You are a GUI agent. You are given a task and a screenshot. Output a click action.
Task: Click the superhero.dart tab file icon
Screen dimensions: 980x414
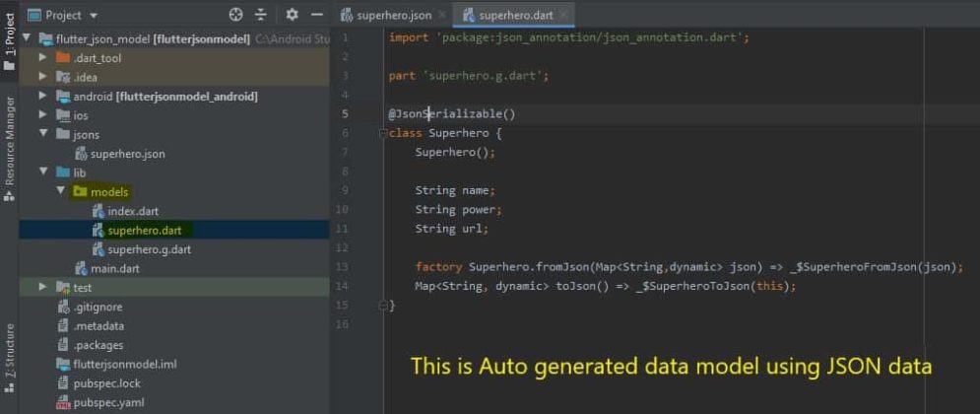(468, 15)
